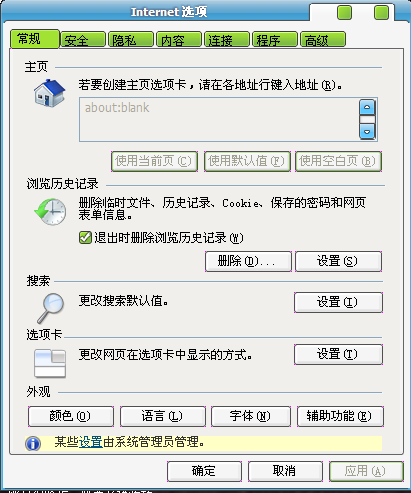Click the magnifying glass search icon
411x493 pixels.
point(51,308)
